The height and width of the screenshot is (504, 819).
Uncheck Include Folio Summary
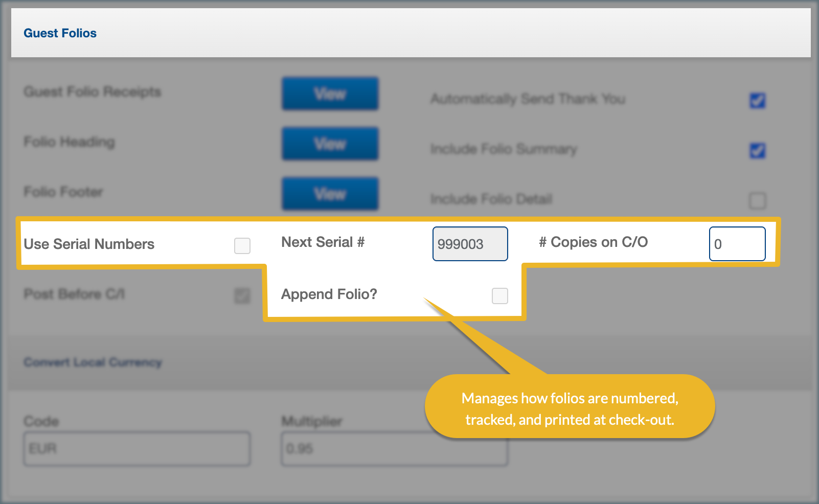757,150
